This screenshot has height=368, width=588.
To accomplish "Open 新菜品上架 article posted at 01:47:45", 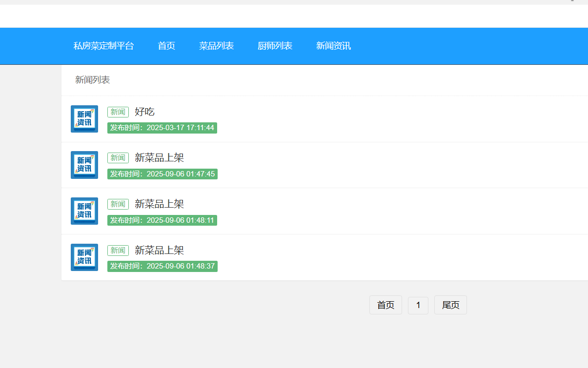I will pyautogui.click(x=159, y=157).
